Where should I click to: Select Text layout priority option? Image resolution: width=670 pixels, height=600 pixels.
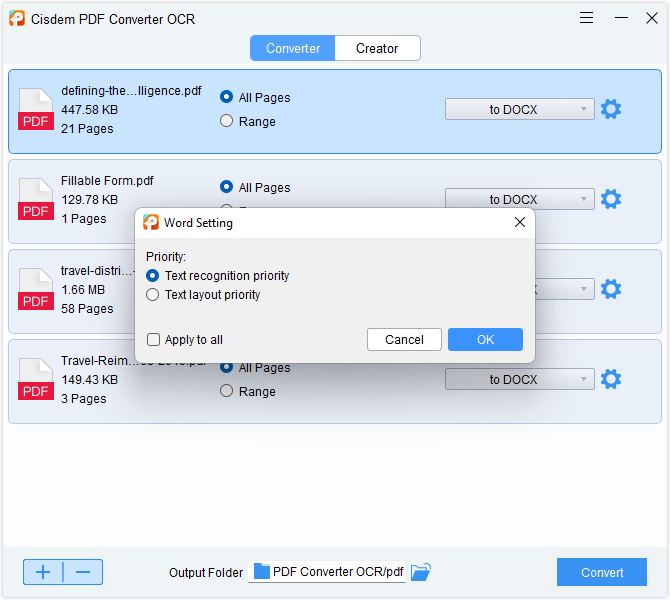pos(203,295)
